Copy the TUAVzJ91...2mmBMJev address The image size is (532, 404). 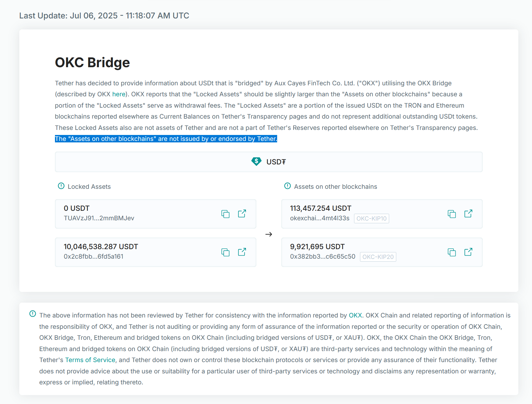point(225,214)
